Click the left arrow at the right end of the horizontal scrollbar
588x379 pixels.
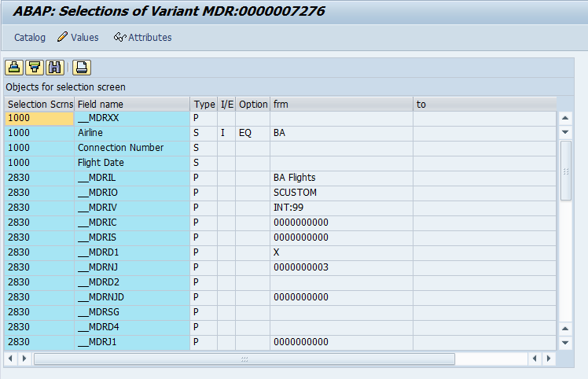[535, 359]
